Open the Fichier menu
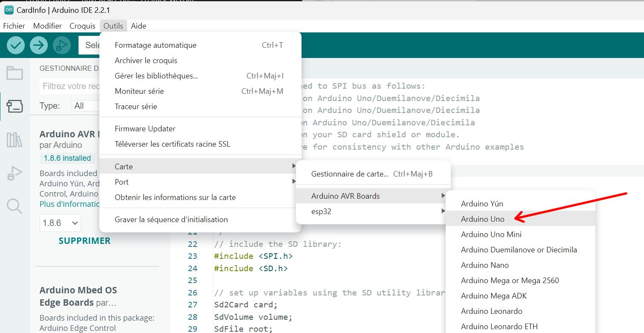This screenshot has height=333, width=644. [14, 26]
